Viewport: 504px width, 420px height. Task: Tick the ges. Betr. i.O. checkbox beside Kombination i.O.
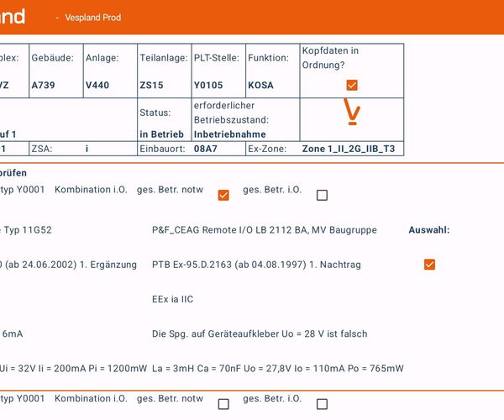[x=322, y=195]
